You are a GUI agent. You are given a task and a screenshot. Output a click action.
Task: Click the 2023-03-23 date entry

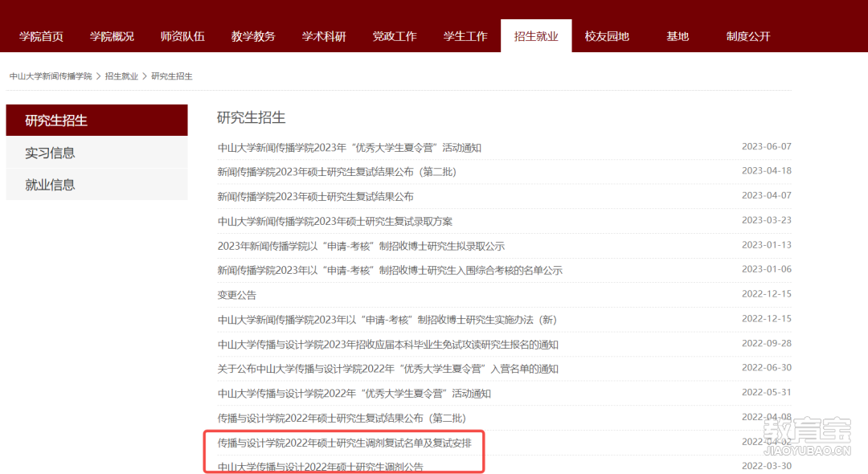767,220
